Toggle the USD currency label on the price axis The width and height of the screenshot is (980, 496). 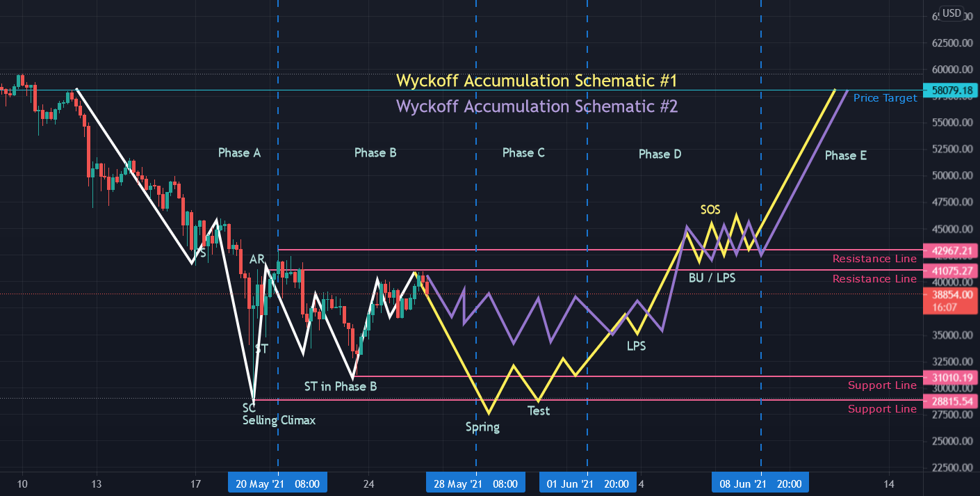pyautogui.click(x=952, y=13)
